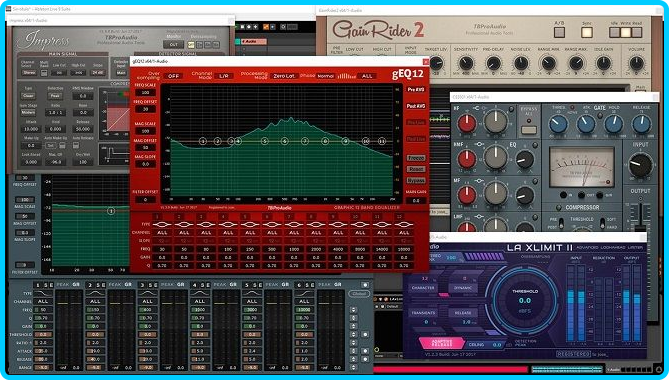
Task: Click the VU meter display in channel strip
Action: [x=582, y=168]
